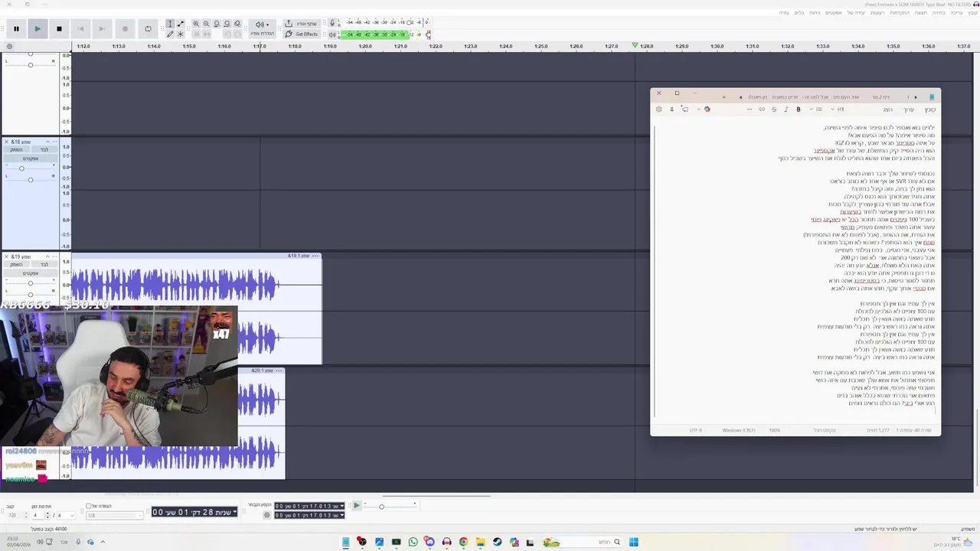This screenshot has height=551, width=980.
Task: Enable the snap-to checkbox in bottom bar
Action: pyautogui.click(x=89, y=506)
